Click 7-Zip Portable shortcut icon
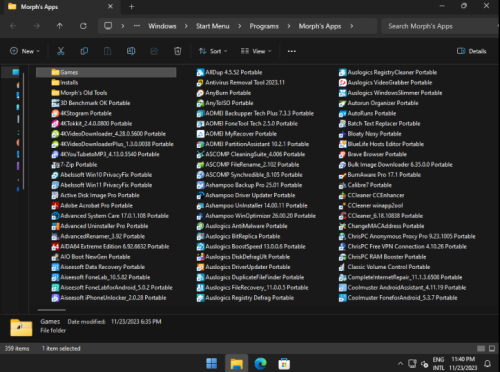This screenshot has width=500, height=372. tap(55, 165)
